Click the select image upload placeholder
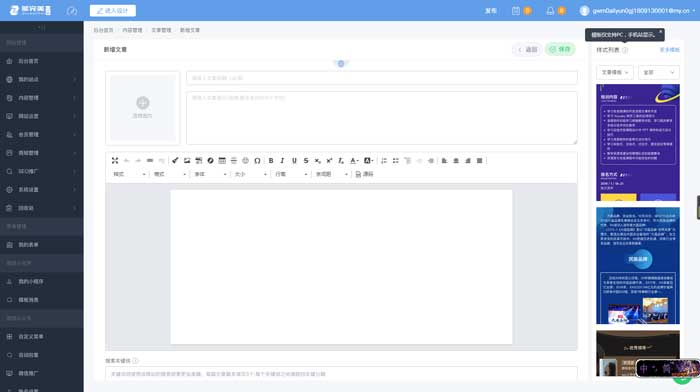700x392 pixels. click(x=142, y=108)
